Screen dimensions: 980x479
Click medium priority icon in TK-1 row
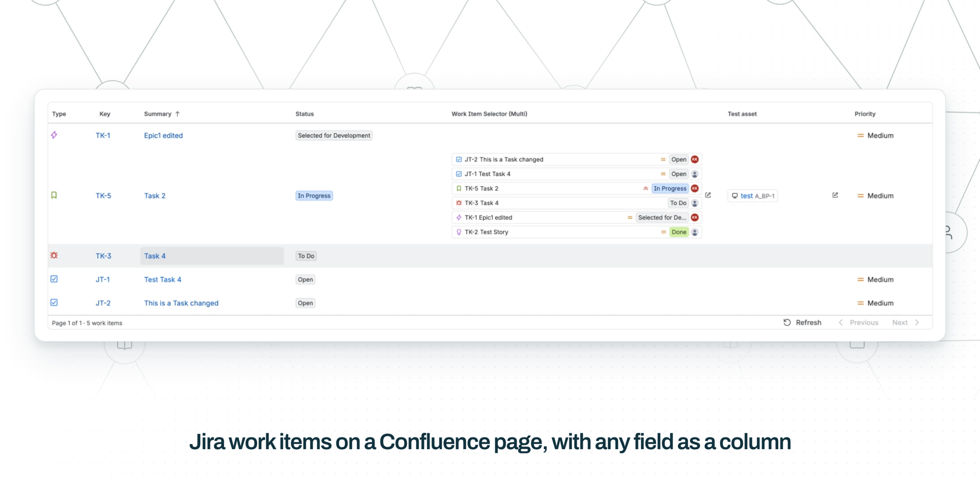point(860,136)
